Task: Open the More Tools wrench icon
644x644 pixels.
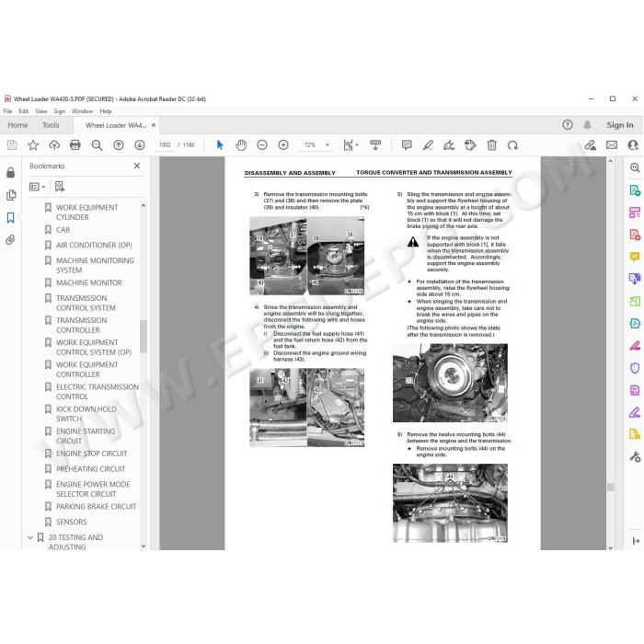Action: 635,456
